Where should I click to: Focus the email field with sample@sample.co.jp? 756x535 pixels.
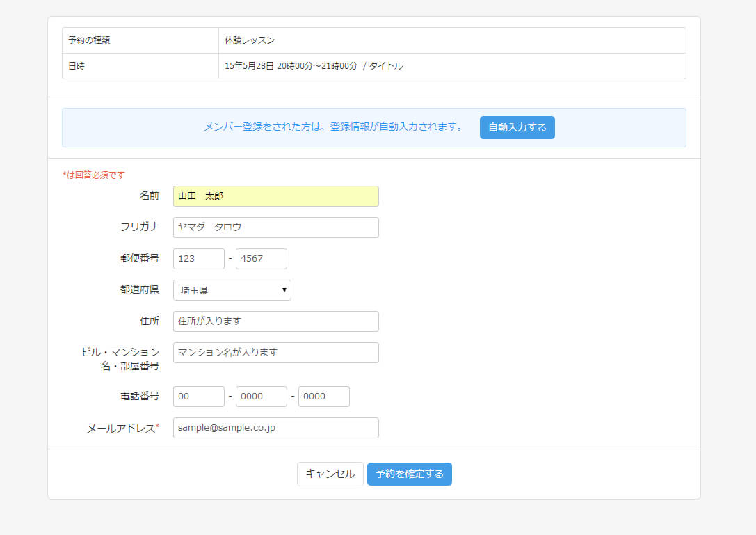click(275, 428)
